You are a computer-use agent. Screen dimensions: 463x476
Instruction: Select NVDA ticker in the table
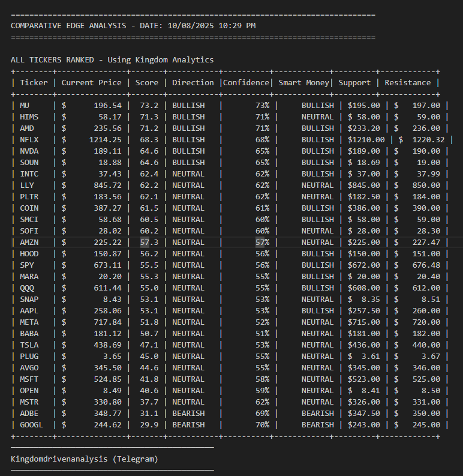(x=29, y=151)
